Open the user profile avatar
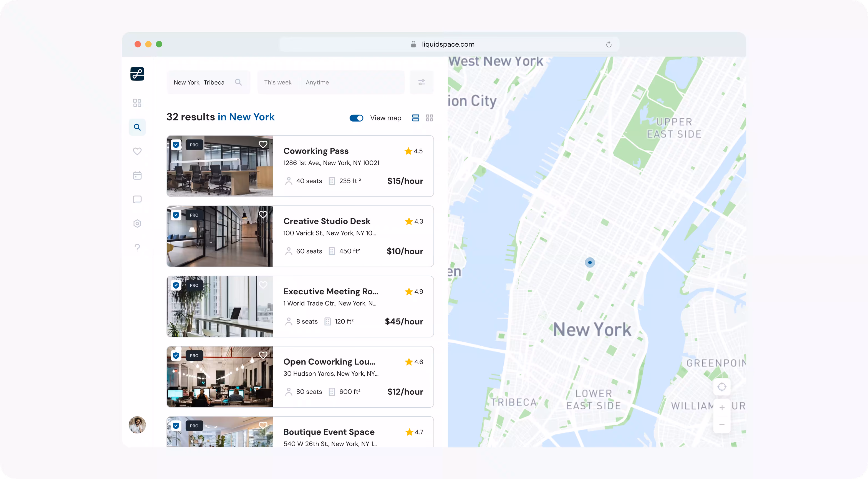Image resolution: width=868 pixels, height=479 pixels. point(137,425)
